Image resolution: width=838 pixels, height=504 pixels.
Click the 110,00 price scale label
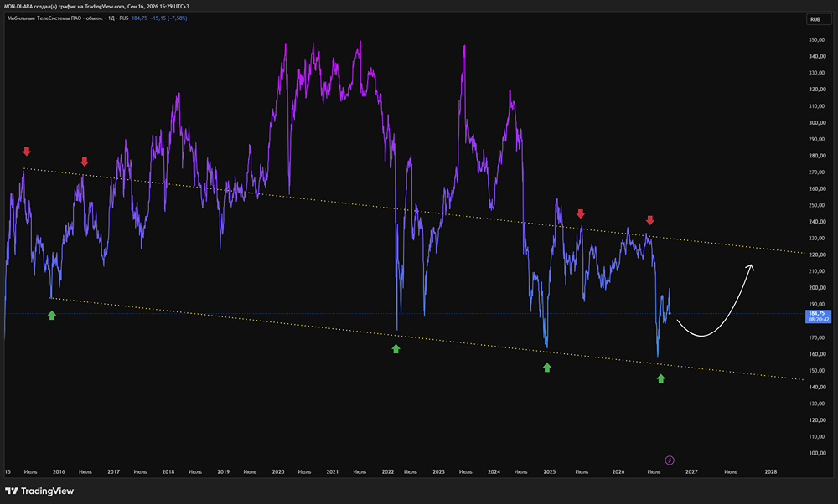(817, 437)
